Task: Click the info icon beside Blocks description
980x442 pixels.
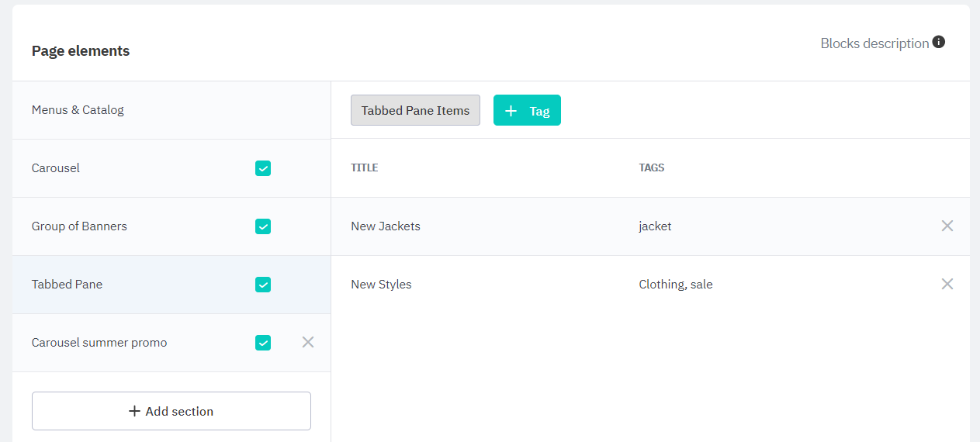Action: [939, 43]
